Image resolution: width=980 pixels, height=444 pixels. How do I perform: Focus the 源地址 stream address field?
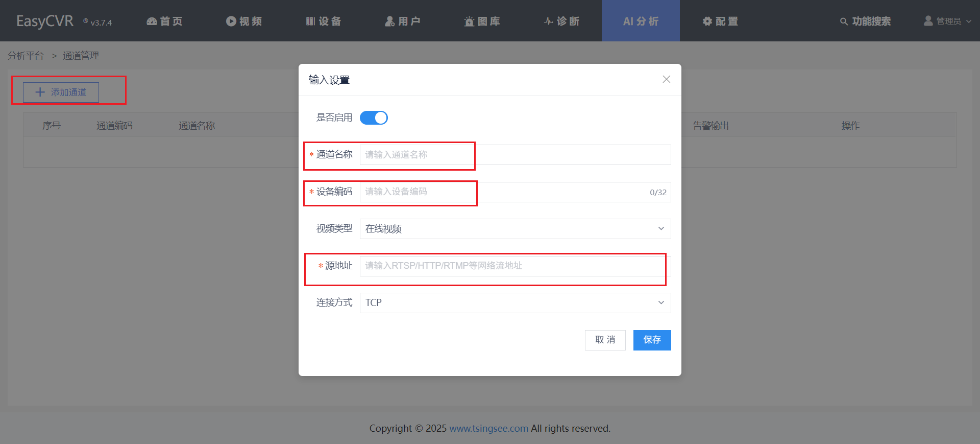pos(515,266)
